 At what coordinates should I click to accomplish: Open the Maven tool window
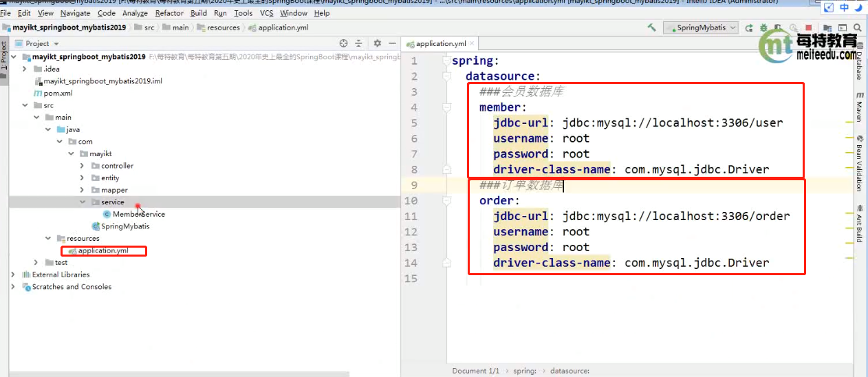point(860,106)
